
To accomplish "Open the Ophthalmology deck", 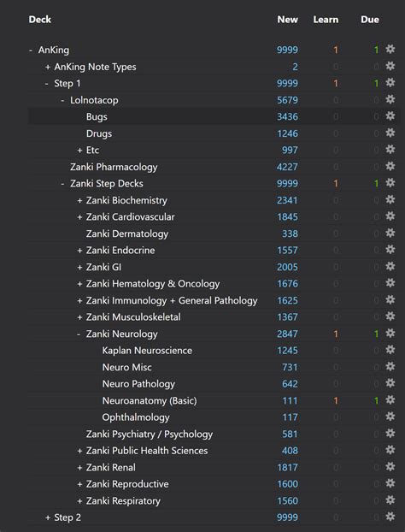I will pyautogui.click(x=136, y=417).
